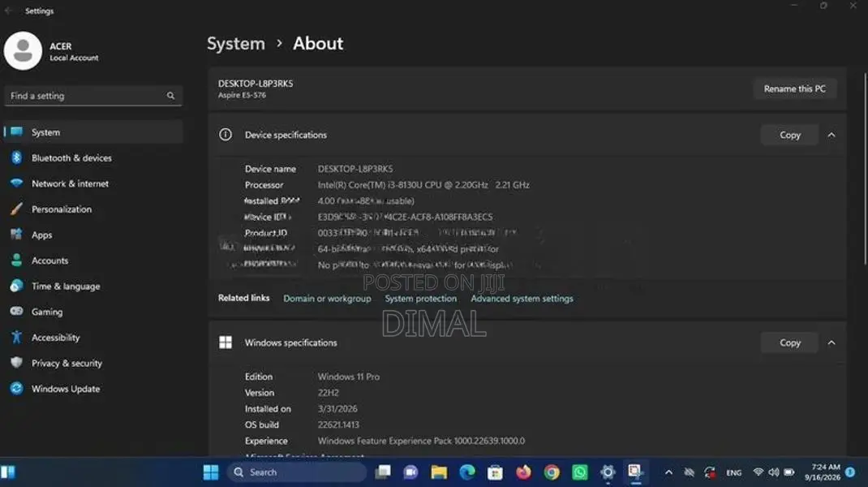Open System protection link
Image resolution: width=868 pixels, height=487 pixels.
[421, 299]
